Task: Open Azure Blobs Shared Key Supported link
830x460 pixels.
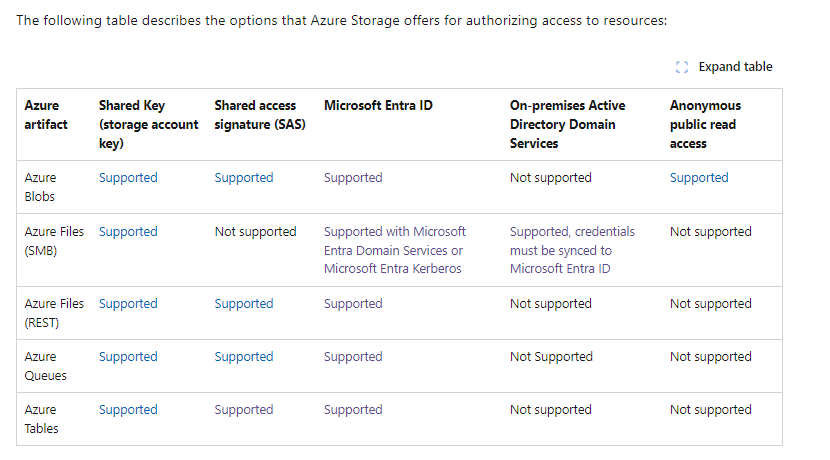Action: tap(128, 177)
